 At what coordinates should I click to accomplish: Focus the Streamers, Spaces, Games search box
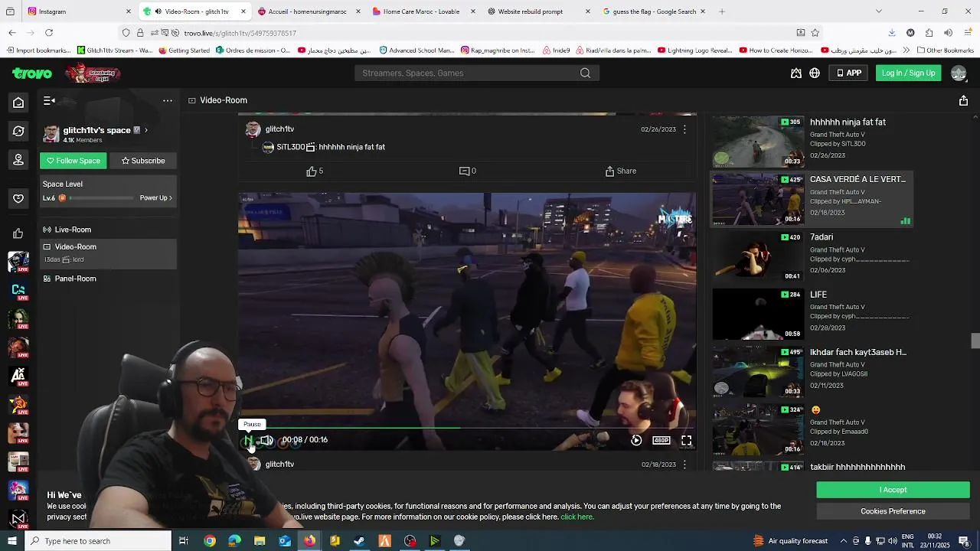click(469, 73)
